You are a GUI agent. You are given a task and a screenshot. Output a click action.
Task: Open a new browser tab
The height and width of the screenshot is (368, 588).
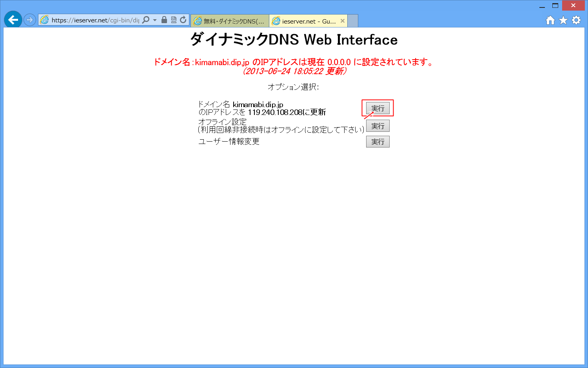point(352,20)
